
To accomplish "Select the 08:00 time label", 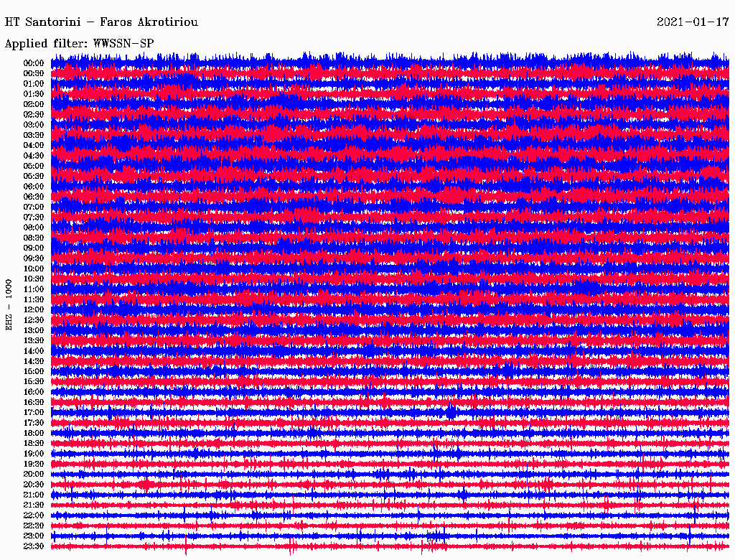I will (x=34, y=228).
